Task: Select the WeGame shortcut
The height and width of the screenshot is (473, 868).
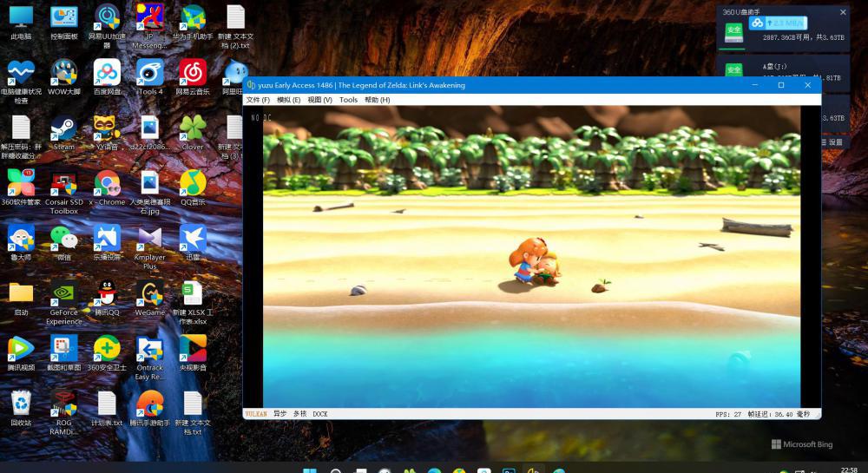Action: click(149, 299)
